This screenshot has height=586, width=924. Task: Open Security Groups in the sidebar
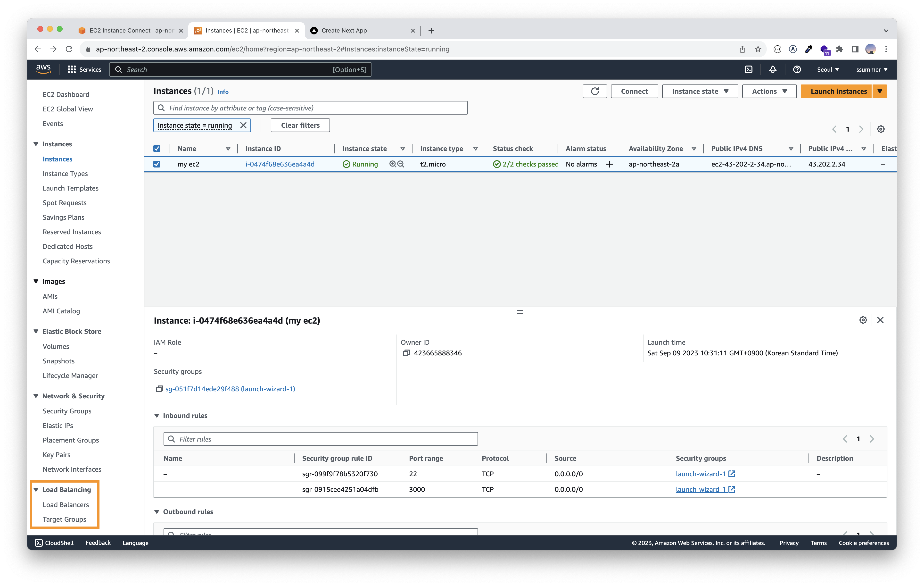(x=67, y=411)
